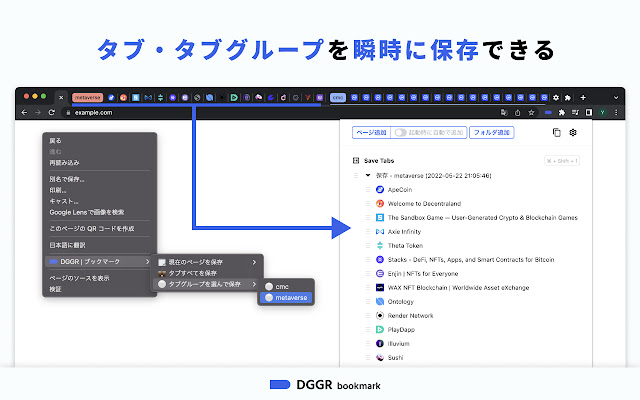Select 検証 in the context menu
This screenshot has width=640, height=400.
click(x=99, y=289)
